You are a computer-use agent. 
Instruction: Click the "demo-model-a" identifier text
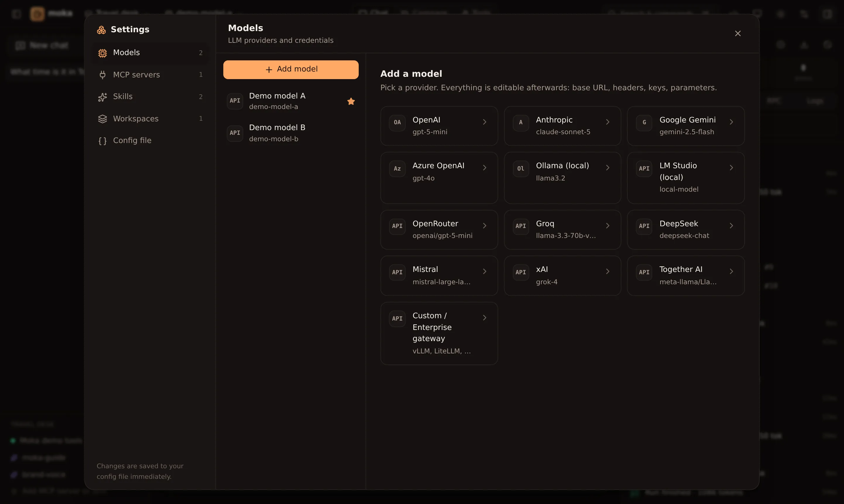tap(273, 107)
